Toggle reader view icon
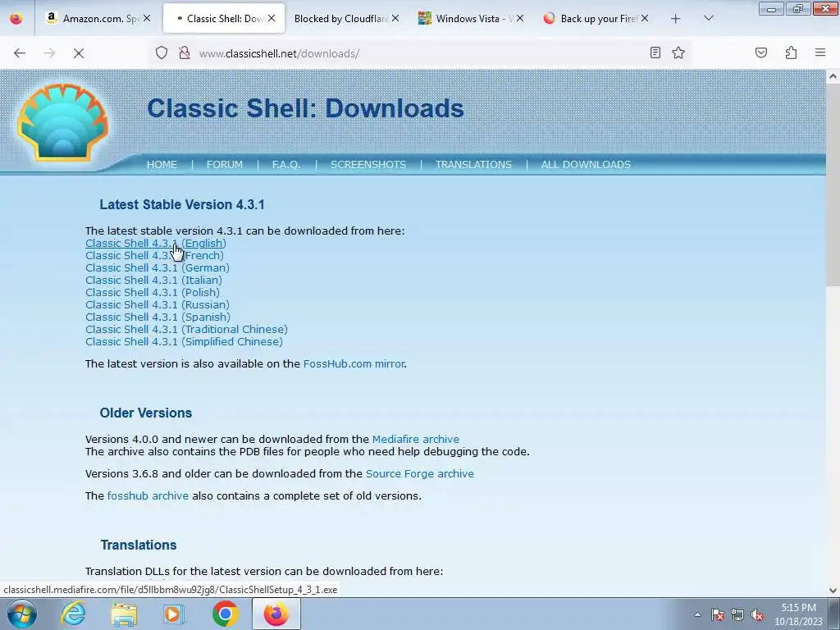840x630 pixels. (x=655, y=52)
